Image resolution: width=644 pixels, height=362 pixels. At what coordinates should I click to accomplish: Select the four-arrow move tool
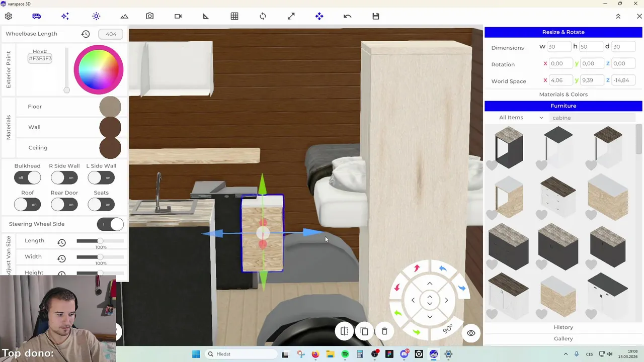[x=319, y=16]
